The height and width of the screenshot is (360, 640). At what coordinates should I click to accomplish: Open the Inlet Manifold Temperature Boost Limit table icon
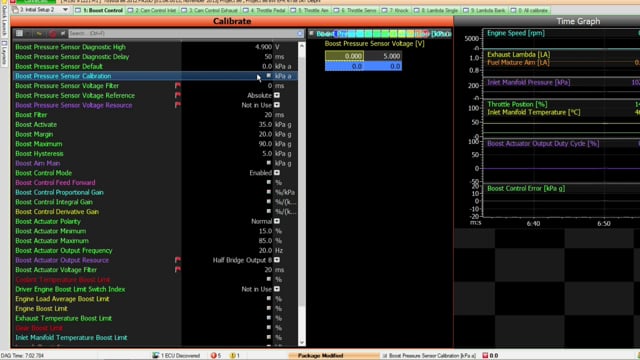269,337
